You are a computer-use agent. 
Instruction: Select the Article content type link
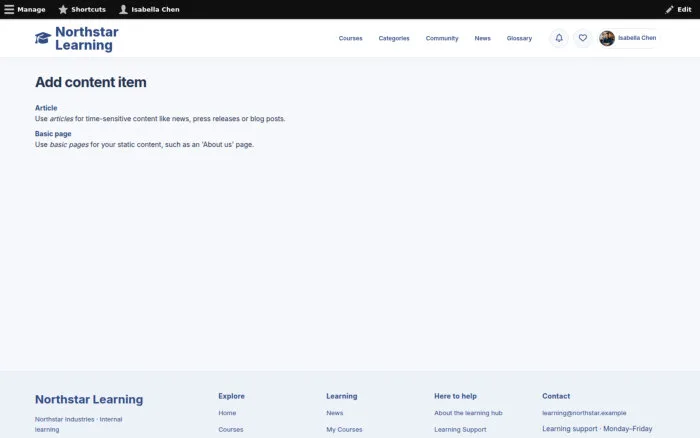click(46, 108)
